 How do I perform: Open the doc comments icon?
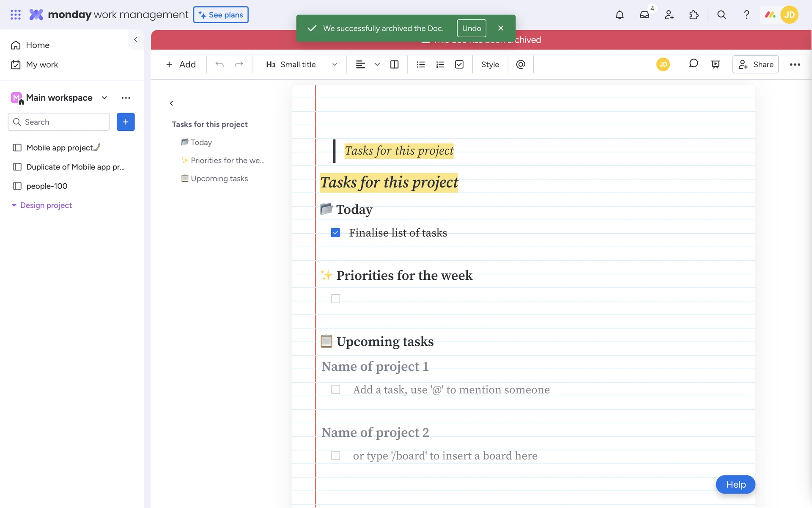click(693, 63)
